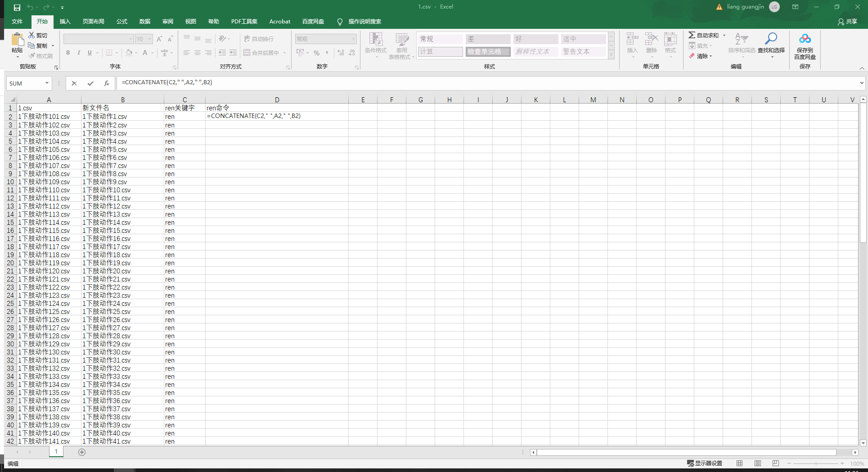The height and width of the screenshot is (472, 868).
Task: Increase decimal places
Action: point(341,53)
